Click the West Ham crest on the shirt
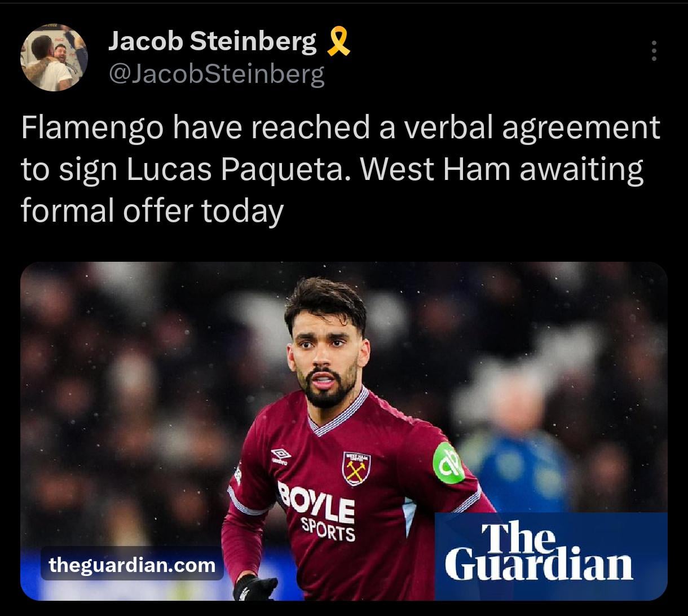The image size is (688, 616). (x=356, y=468)
